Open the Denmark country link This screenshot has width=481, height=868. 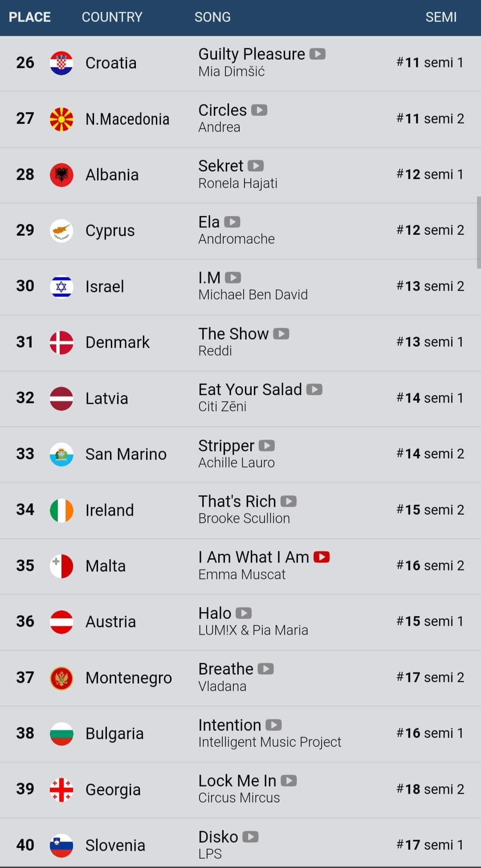[x=118, y=342]
